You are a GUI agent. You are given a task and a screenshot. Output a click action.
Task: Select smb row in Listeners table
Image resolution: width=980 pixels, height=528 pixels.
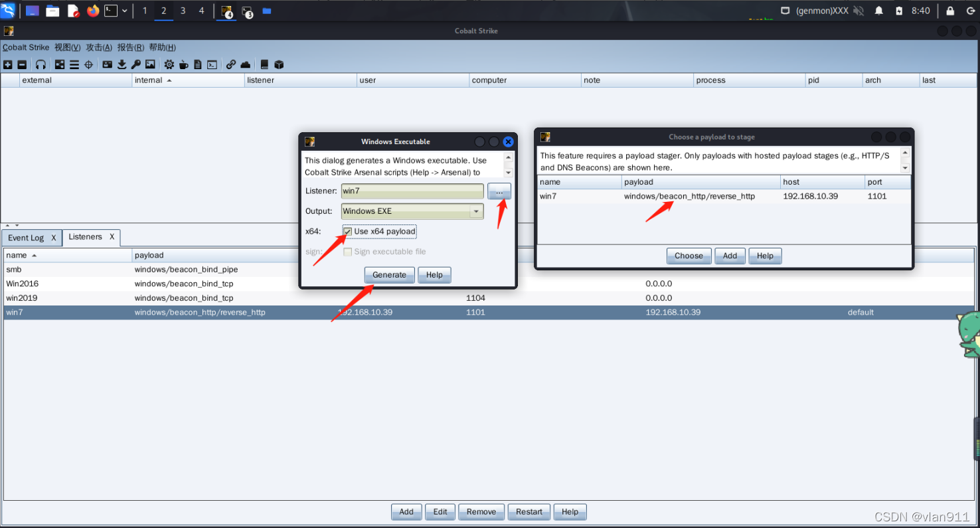click(489, 270)
